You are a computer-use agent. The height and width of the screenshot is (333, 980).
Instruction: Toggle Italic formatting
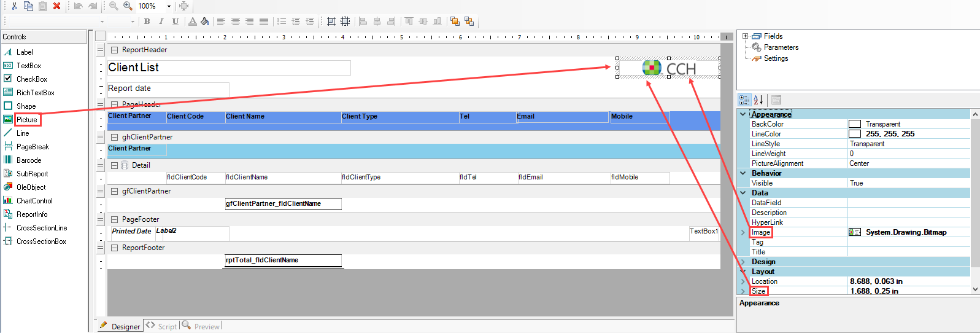[161, 22]
